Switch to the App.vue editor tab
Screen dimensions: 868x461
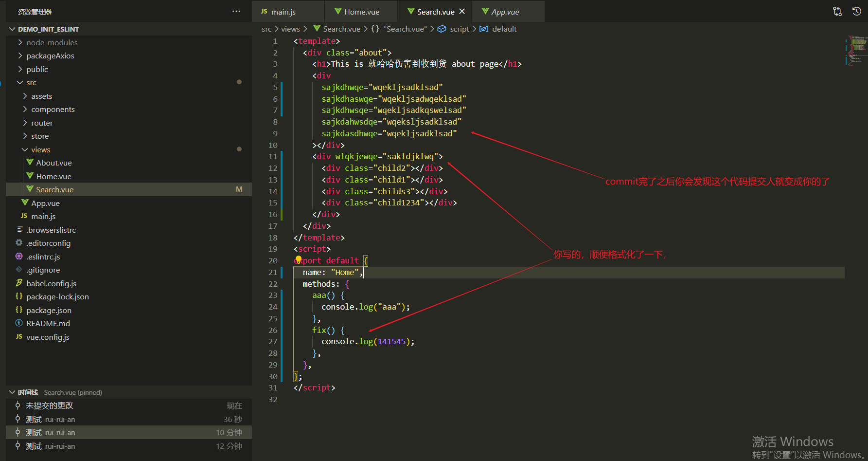(508, 11)
